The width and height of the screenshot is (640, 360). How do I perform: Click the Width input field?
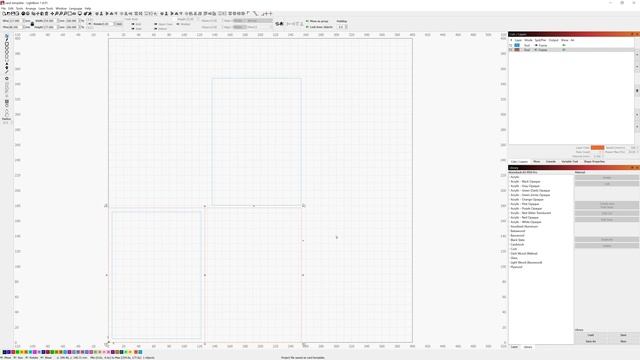[49, 21]
